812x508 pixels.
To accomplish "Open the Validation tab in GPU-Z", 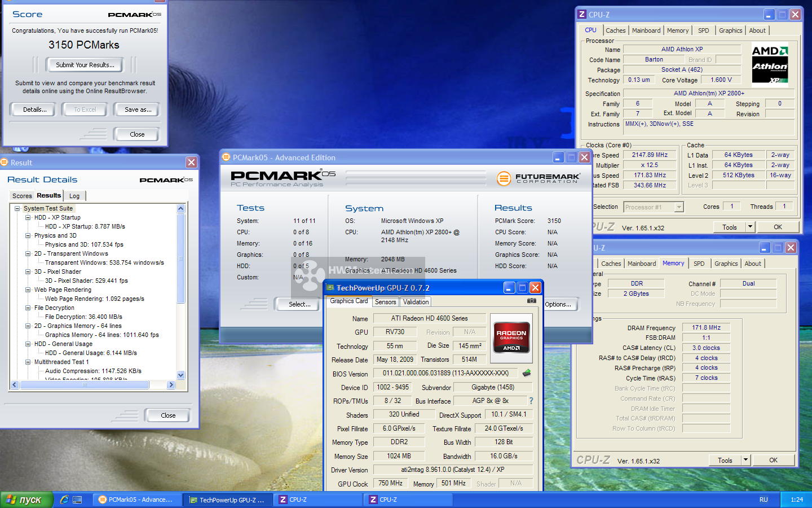I will (416, 302).
